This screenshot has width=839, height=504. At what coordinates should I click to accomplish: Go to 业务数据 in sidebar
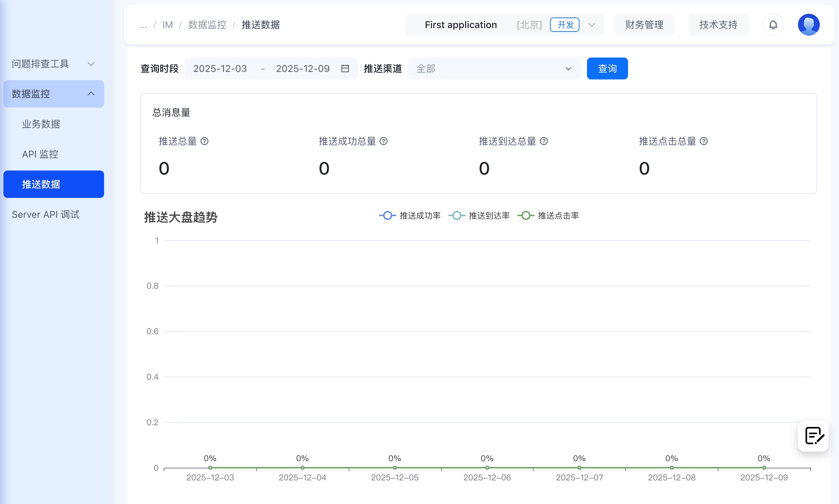(41, 124)
